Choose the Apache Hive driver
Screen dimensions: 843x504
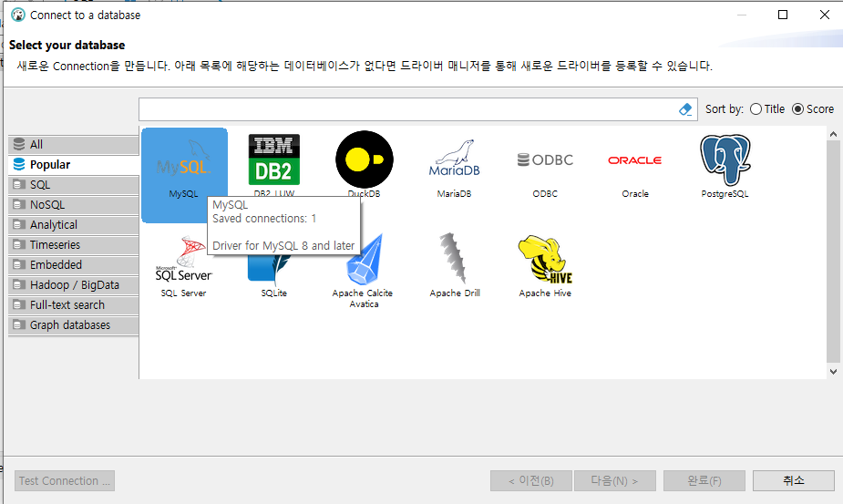tap(545, 266)
